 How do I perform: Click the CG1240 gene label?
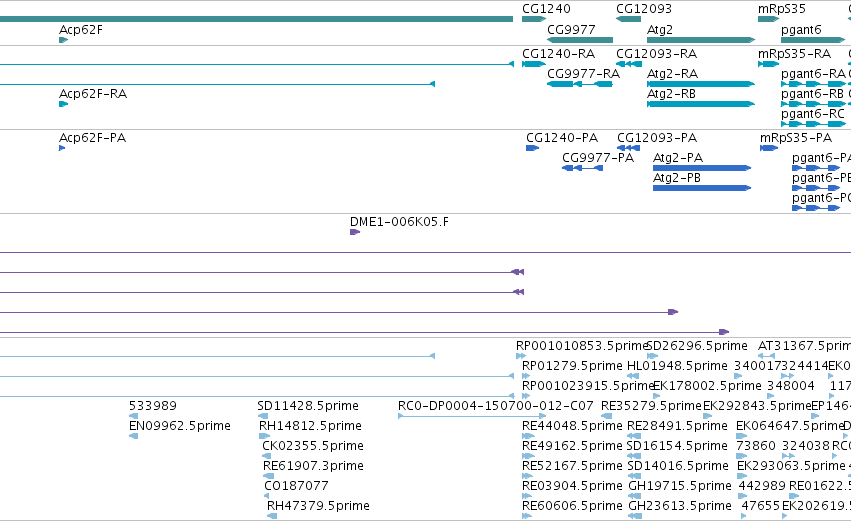point(546,9)
